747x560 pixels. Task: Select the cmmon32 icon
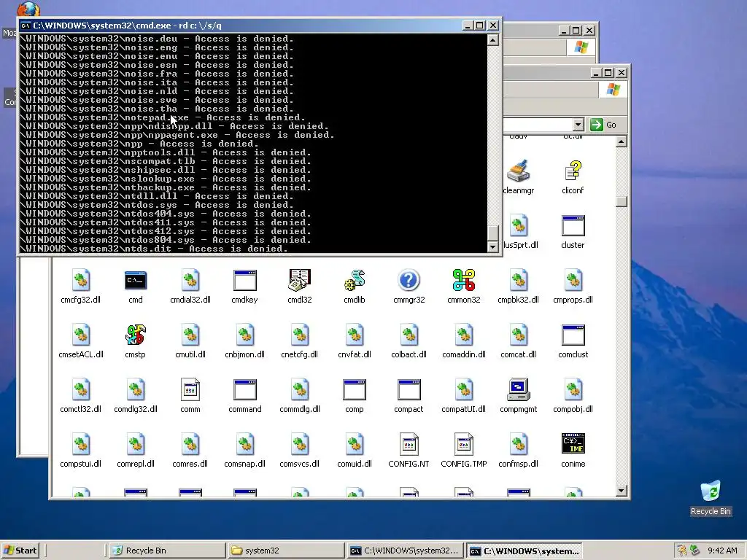coord(463,281)
